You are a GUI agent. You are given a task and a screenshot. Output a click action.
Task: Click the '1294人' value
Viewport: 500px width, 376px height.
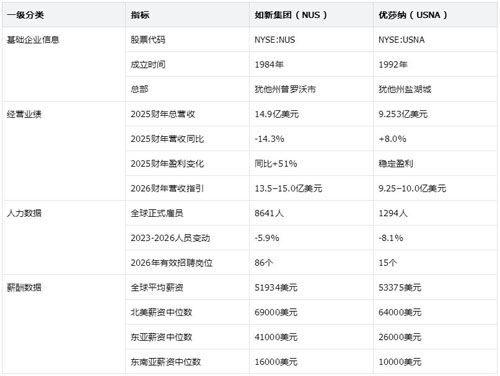click(393, 213)
